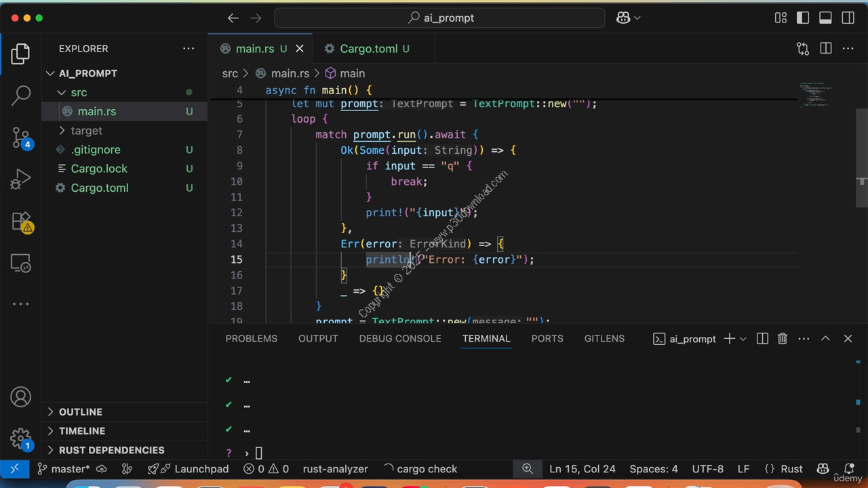The image size is (868, 488).
Task: Open Run and Debug view
Action: point(20,180)
